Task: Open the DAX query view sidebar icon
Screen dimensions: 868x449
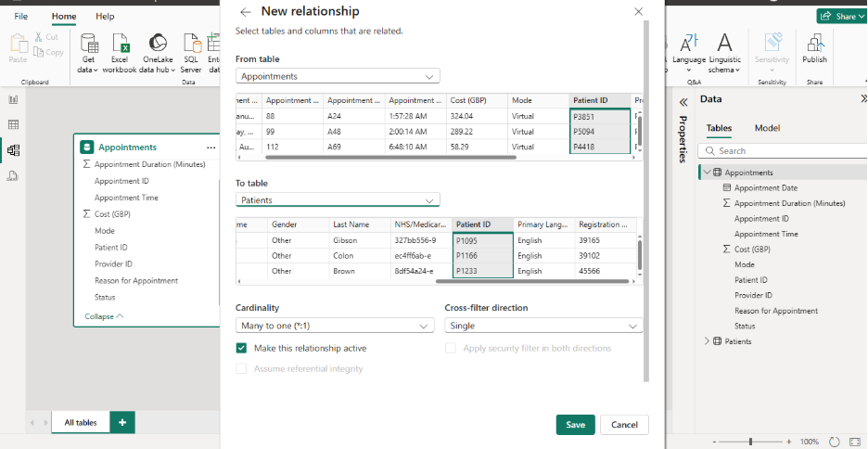Action: [x=13, y=176]
